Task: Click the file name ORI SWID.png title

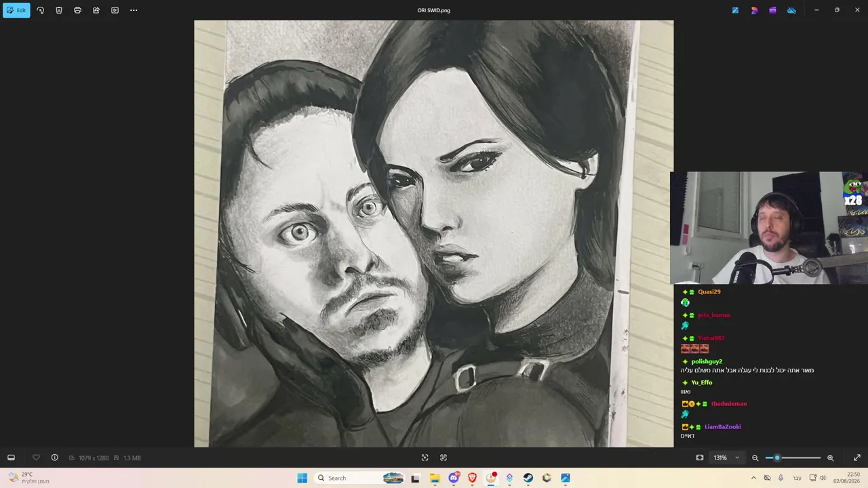Action: pyautogui.click(x=434, y=10)
